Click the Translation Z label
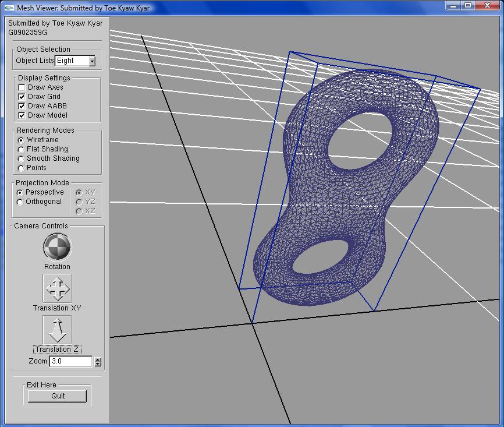The height and width of the screenshot is (427, 504). pyautogui.click(x=57, y=349)
